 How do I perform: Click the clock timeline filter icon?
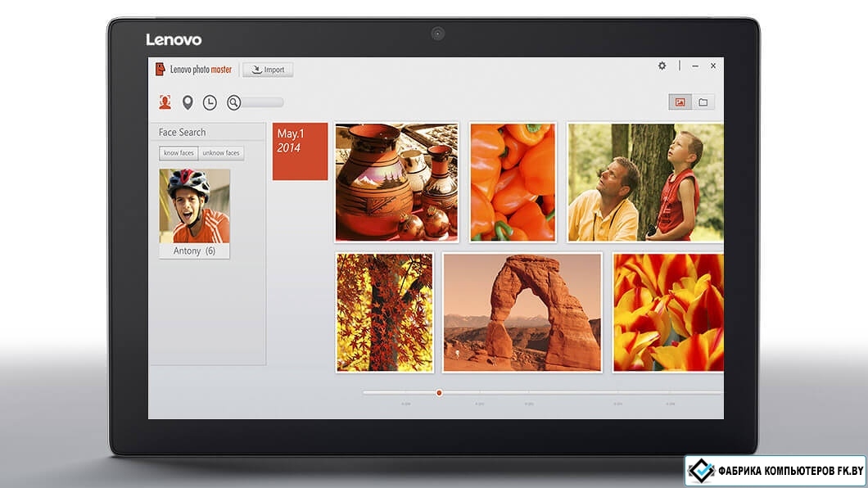coord(210,102)
